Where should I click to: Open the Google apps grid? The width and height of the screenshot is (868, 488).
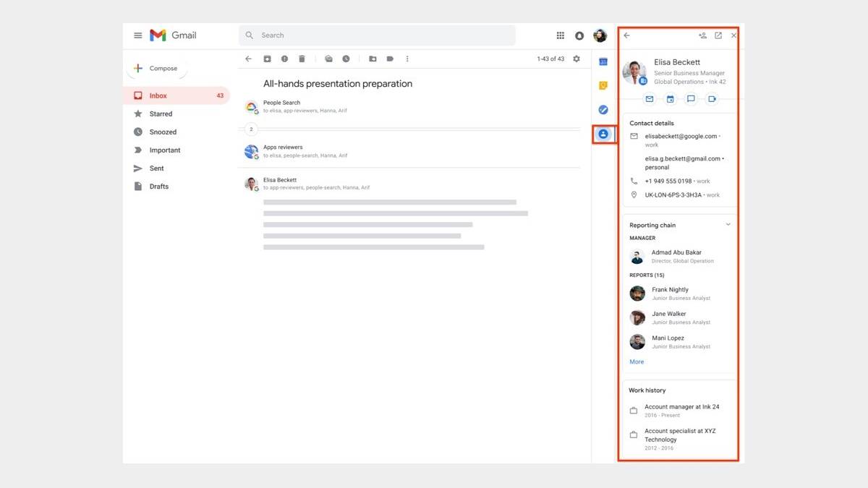[x=560, y=35]
